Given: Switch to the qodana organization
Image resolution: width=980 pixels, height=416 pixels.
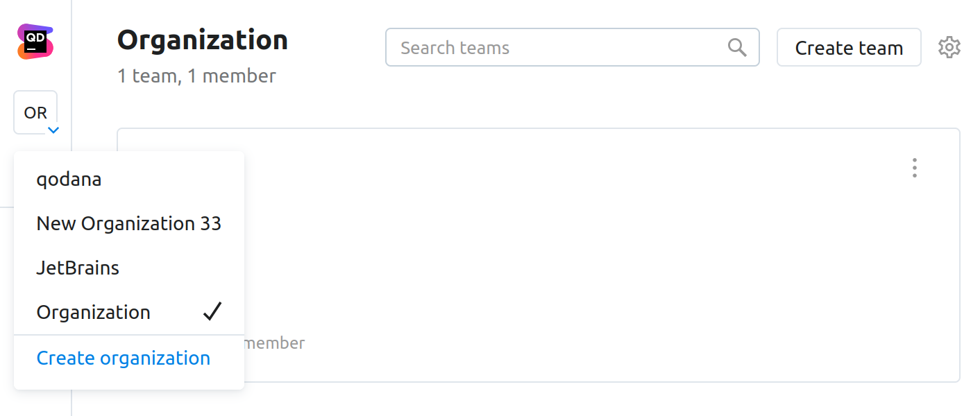Looking at the screenshot, I should [69, 180].
